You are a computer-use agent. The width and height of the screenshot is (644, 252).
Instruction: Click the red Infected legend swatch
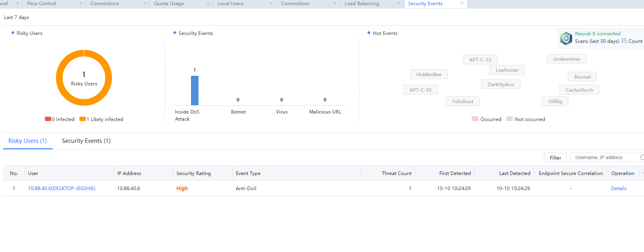click(48, 119)
